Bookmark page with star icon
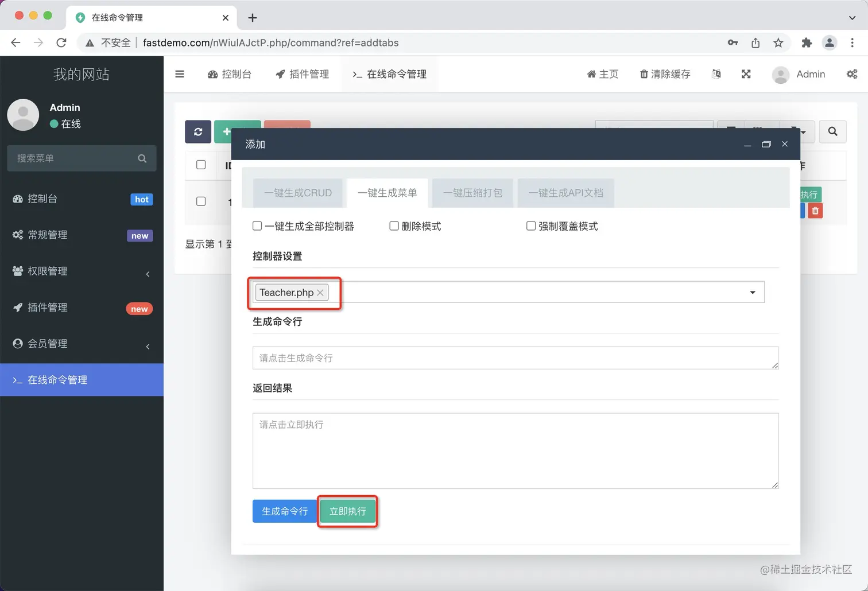 778,43
